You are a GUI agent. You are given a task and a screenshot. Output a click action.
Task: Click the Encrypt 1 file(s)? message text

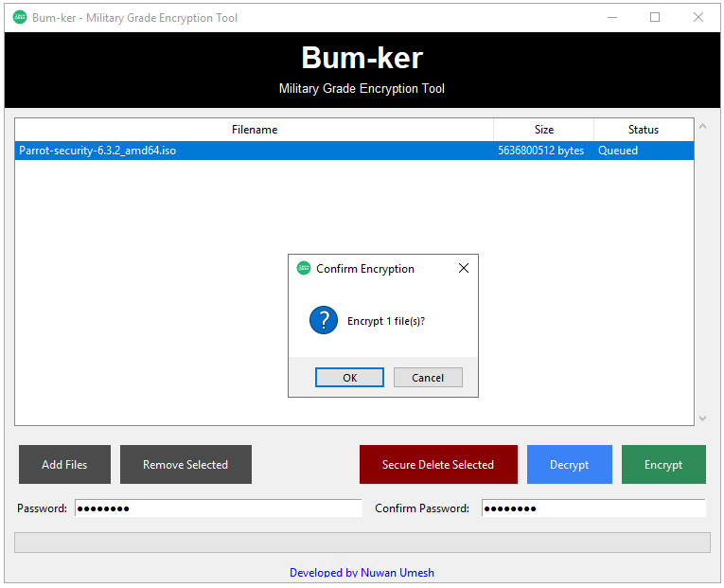[x=386, y=321]
